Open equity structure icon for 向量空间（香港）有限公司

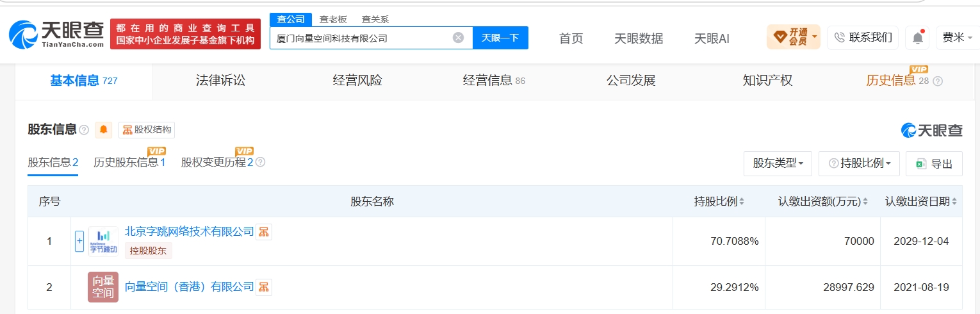point(264,287)
